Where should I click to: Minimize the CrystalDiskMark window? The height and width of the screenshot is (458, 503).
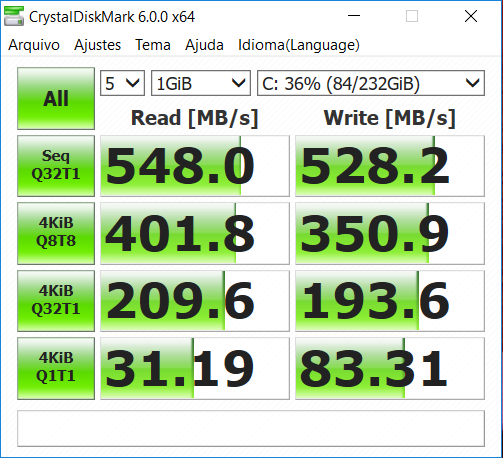(x=354, y=16)
